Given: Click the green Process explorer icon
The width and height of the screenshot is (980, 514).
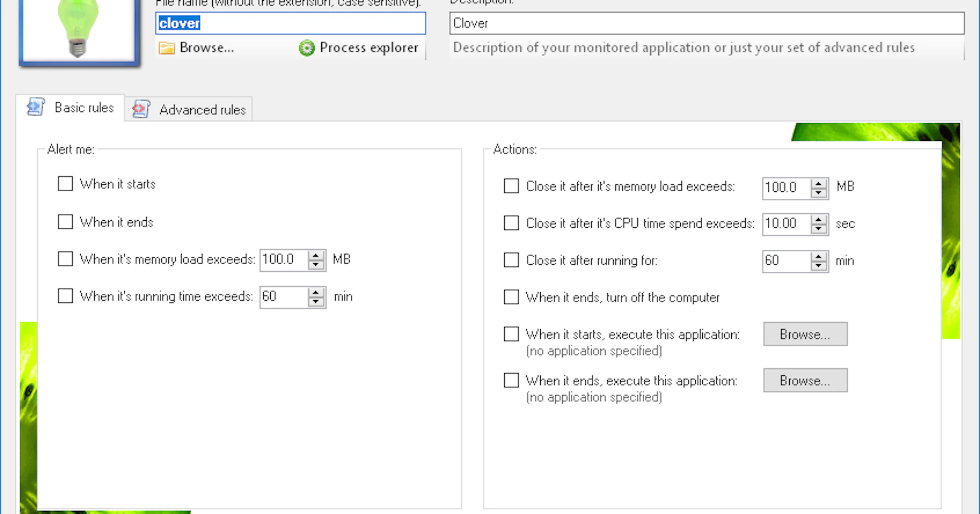Looking at the screenshot, I should point(307,48).
